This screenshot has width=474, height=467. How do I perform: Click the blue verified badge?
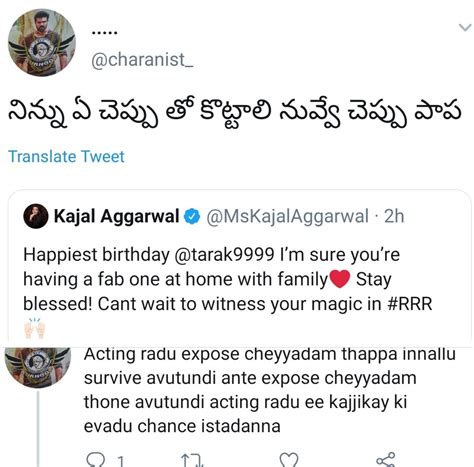(x=192, y=216)
